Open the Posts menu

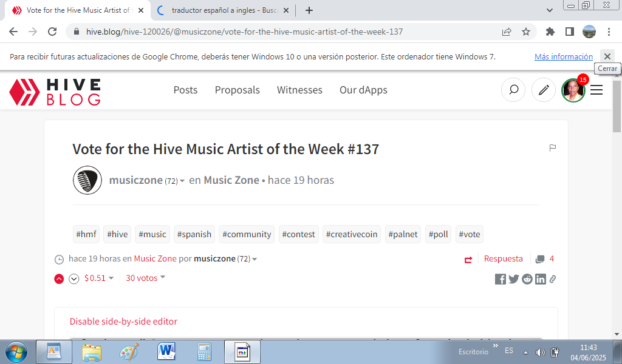tap(186, 90)
